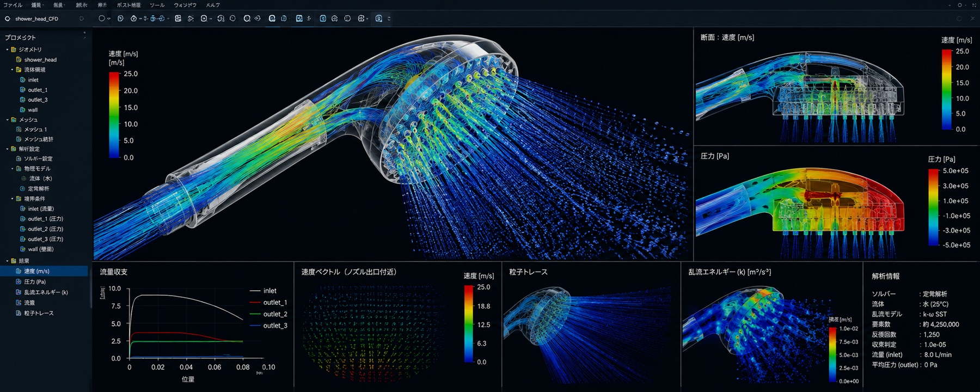Open the ファイル menu

tap(13, 5)
